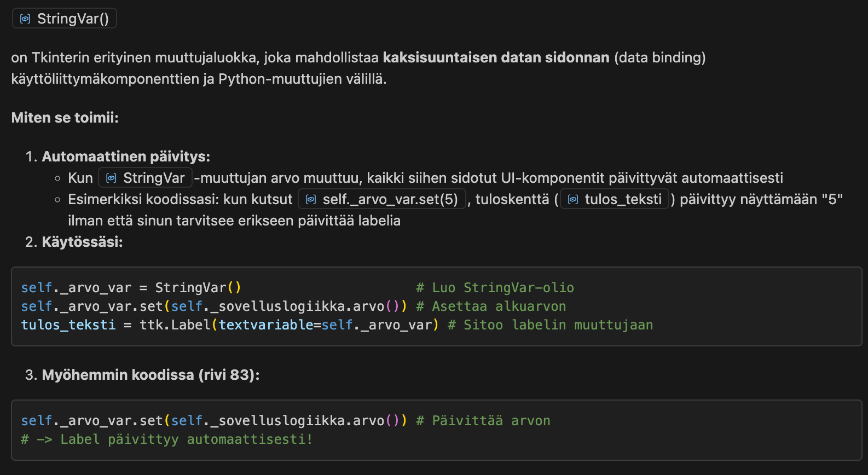
Task: Click 'Myöhemmin koodissa (rivi 83):' heading
Action: point(151,375)
